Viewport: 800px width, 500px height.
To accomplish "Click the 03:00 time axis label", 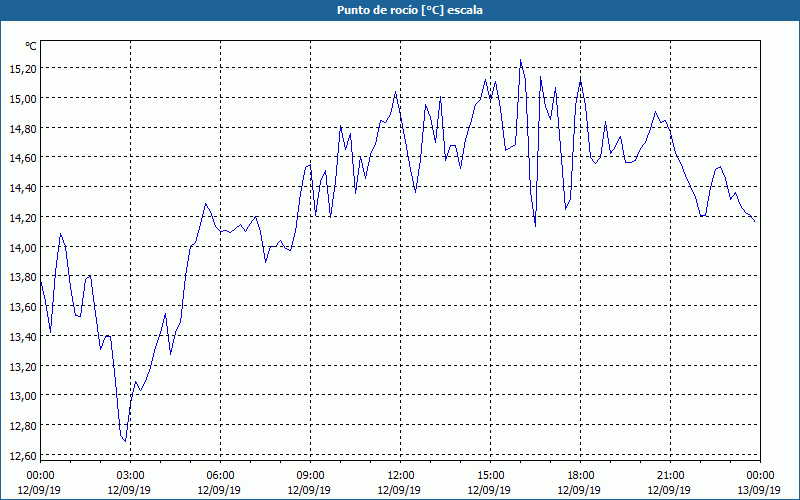I will tap(129, 476).
